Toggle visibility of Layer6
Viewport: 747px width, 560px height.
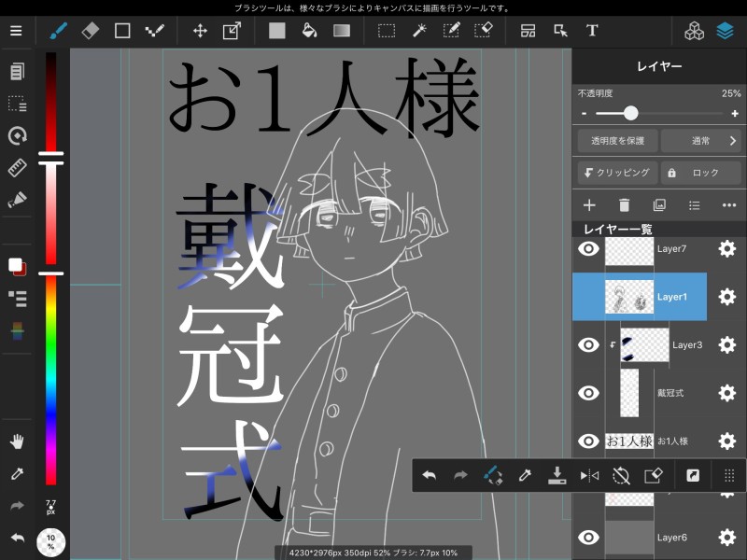[588, 538]
